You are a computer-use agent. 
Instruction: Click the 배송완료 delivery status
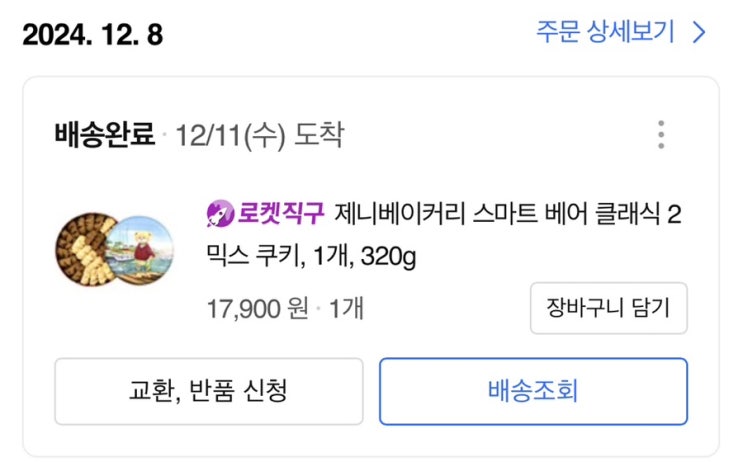pos(105,136)
